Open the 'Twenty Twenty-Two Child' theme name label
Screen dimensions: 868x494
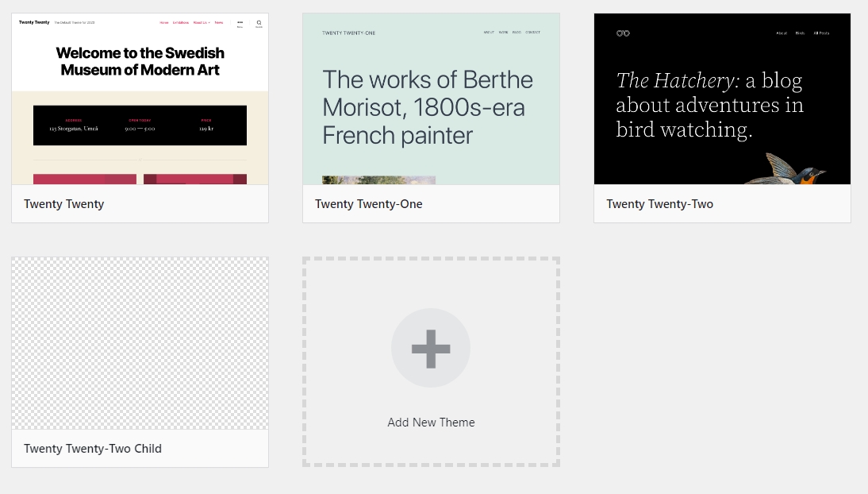pos(93,449)
